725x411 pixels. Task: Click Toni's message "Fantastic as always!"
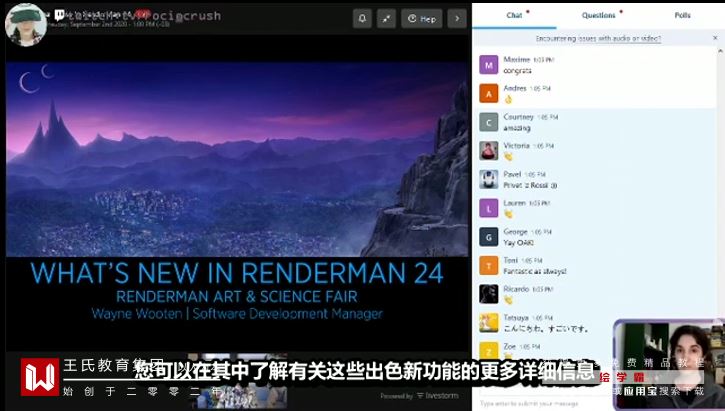tap(535, 271)
